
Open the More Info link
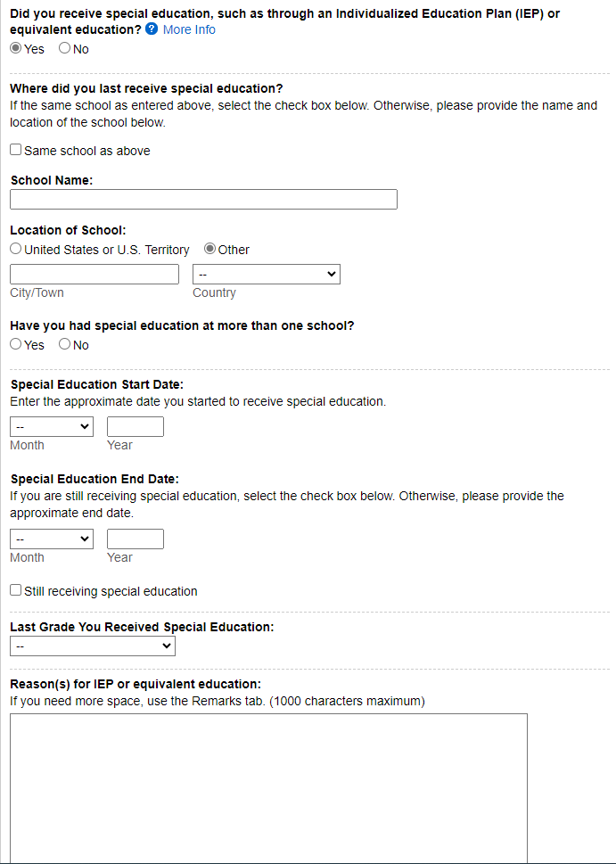click(x=189, y=29)
